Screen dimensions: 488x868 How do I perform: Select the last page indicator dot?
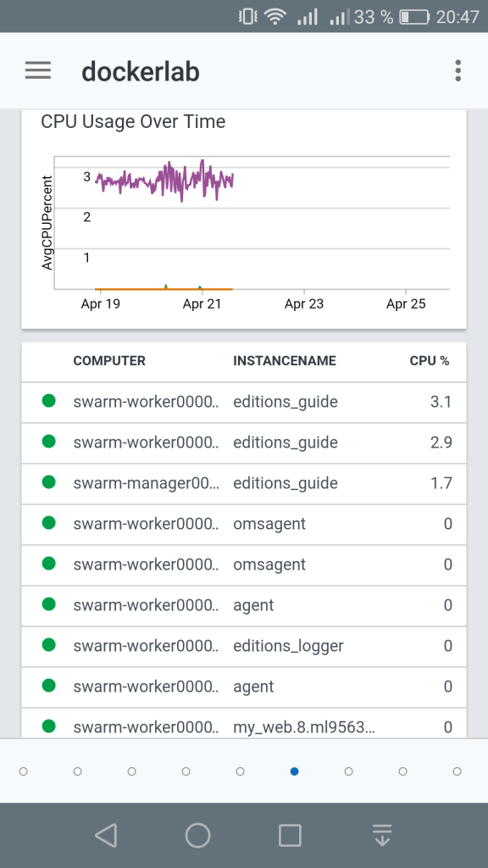(457, 771)
